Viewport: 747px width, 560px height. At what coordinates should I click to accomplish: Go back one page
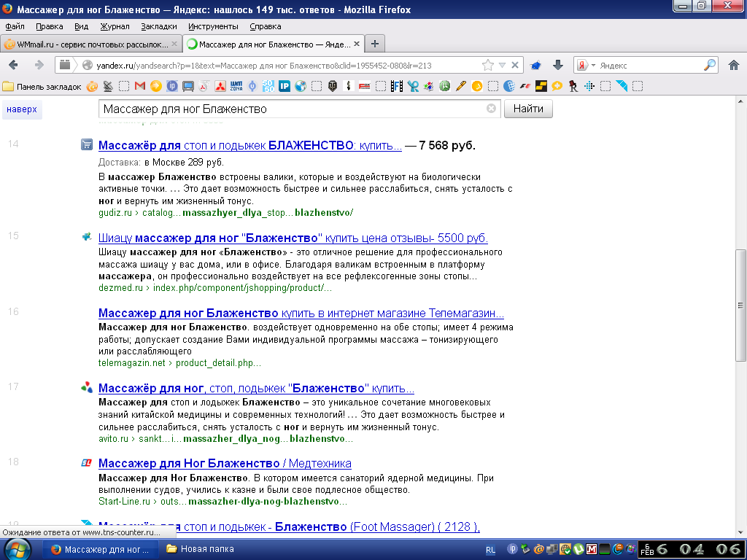[13, 65]
